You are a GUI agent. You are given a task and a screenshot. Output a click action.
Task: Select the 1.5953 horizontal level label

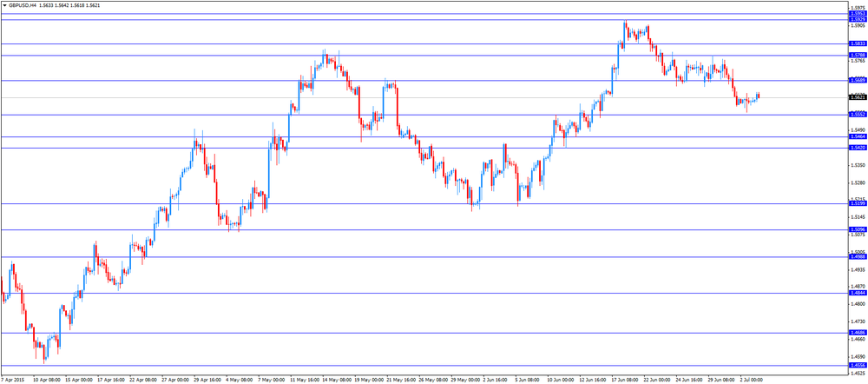[858, 13]
